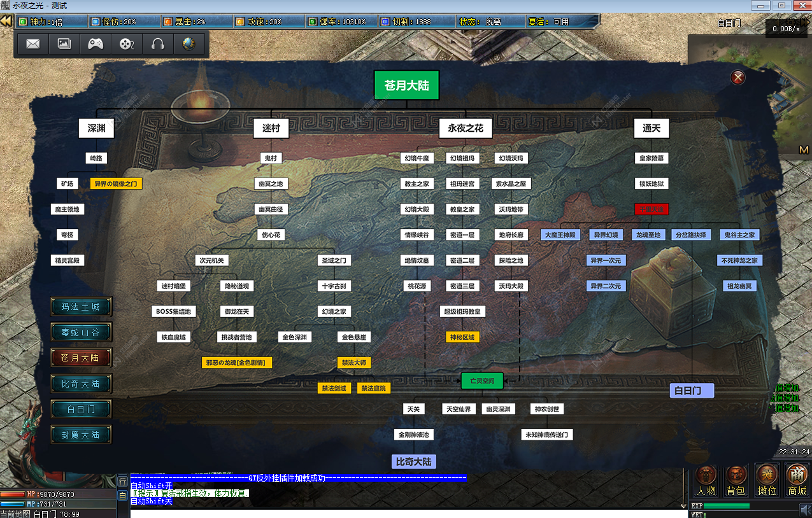
Task: Click the 怪伤 stat indicator
Action: [x=124, y=22]
